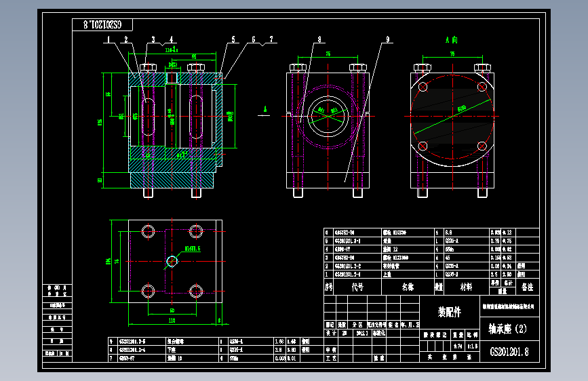
Task: Select the M14X1.5 thread annotation
Action: point(193,248)
